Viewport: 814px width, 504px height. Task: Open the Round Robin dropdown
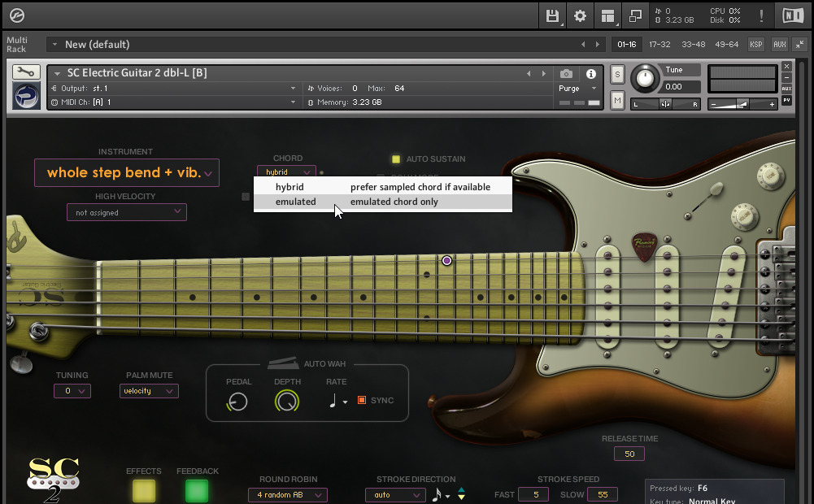[x=288, y=495]
